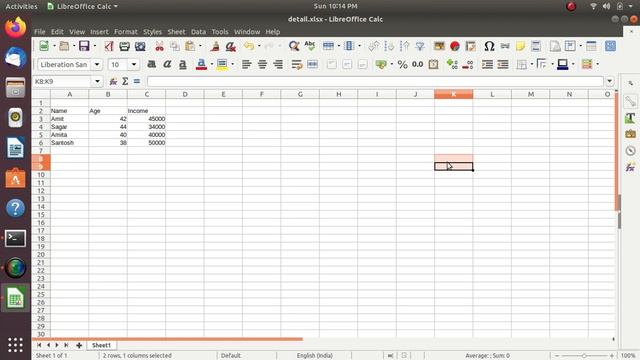This screenshot has width=640, height=360.
Task: Open the Data menu
Action: click(198, 31)
